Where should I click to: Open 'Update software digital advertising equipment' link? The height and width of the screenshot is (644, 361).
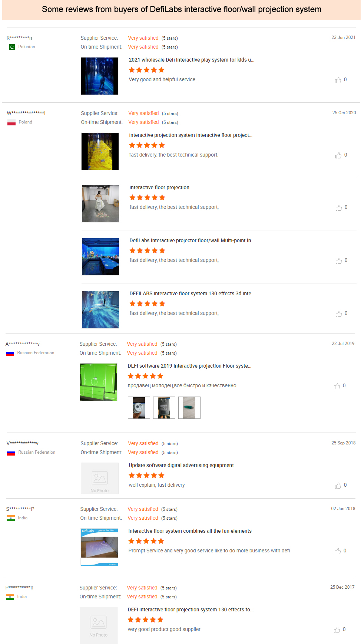(181, 465)
